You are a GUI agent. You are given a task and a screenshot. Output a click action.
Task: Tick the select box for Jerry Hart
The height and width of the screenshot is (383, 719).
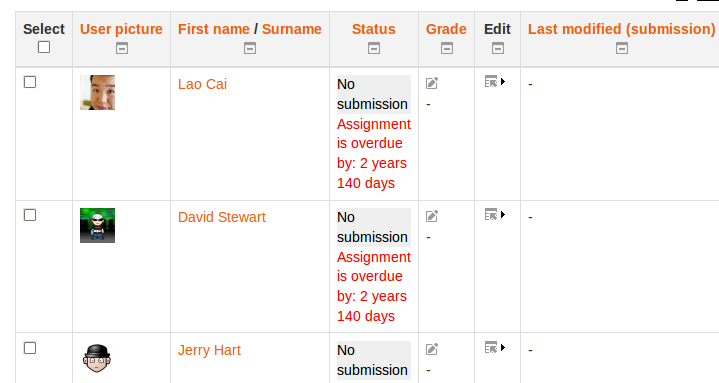tap(30, 348)
